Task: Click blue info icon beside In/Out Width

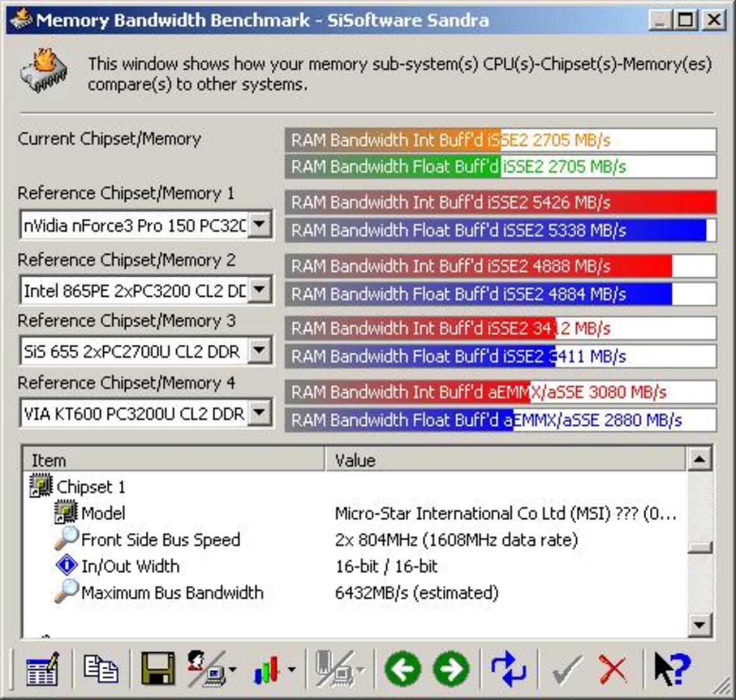Action: [66, 564]
